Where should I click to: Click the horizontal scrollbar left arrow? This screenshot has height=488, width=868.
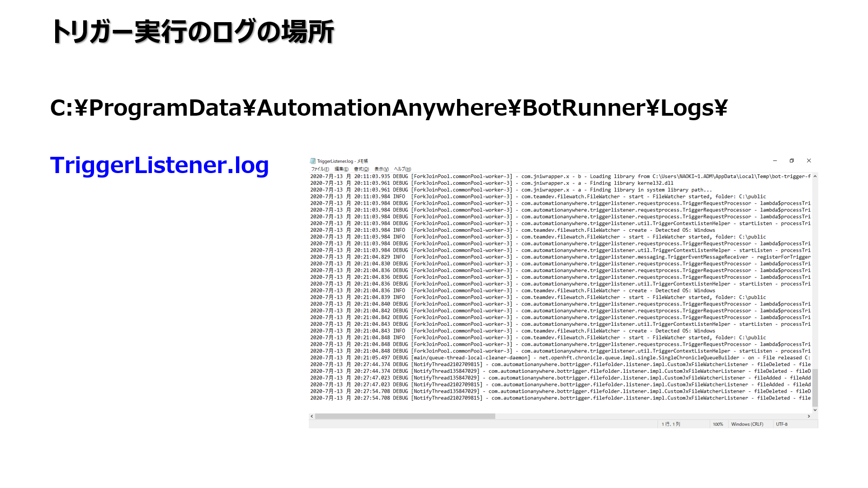312,416
